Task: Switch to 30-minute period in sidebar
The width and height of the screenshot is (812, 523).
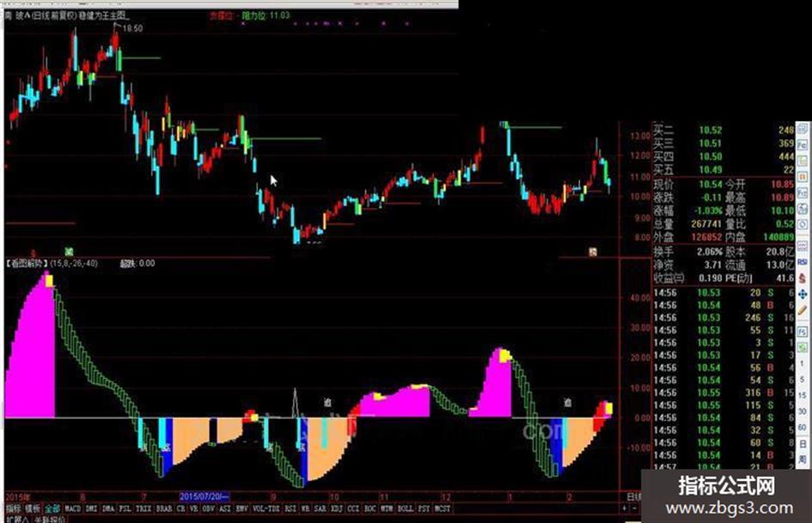Action: pos(803,411)
